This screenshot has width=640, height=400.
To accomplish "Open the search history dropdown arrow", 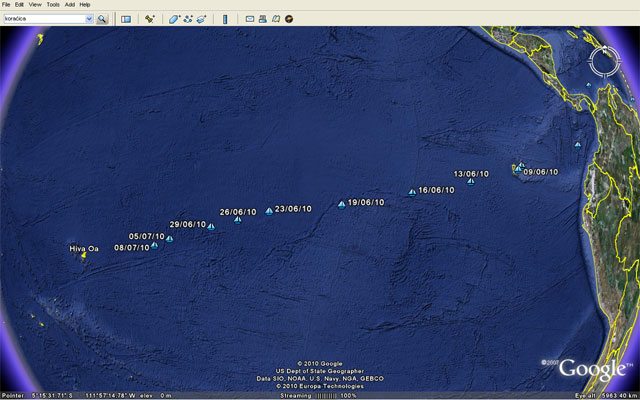I will coord(89,19).
